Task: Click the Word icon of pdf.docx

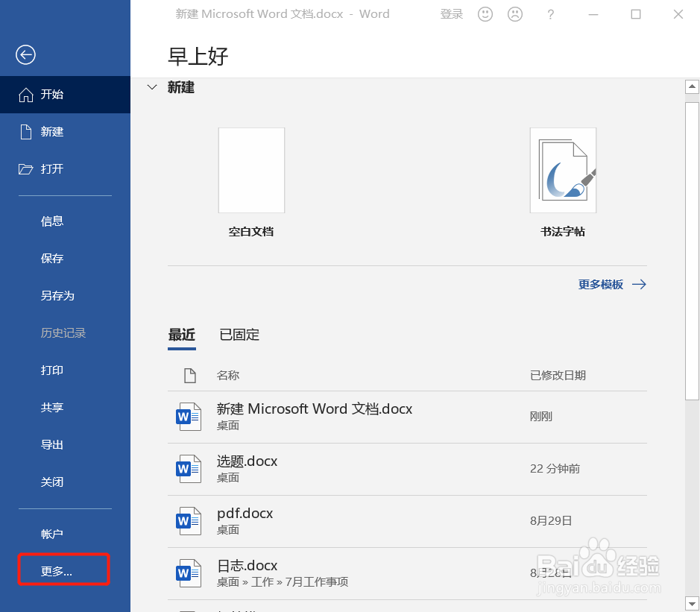Action: pos(189,521)
